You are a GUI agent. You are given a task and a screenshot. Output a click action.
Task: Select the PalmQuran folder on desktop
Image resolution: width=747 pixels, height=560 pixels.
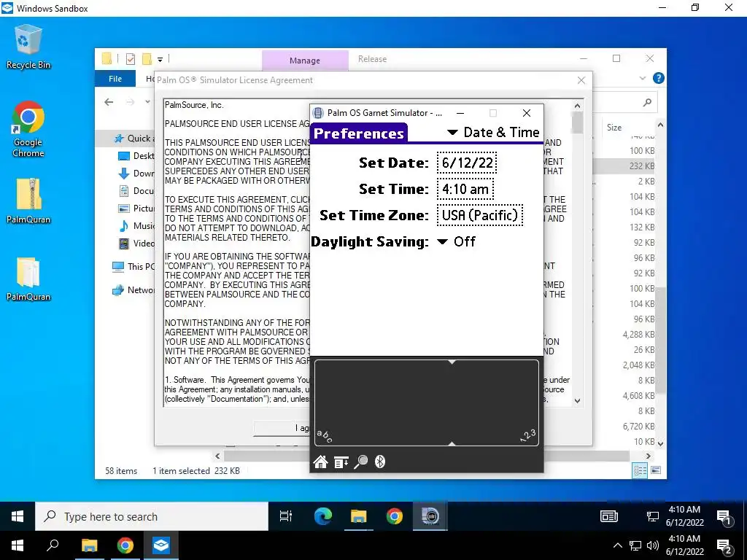click(28, 279)
